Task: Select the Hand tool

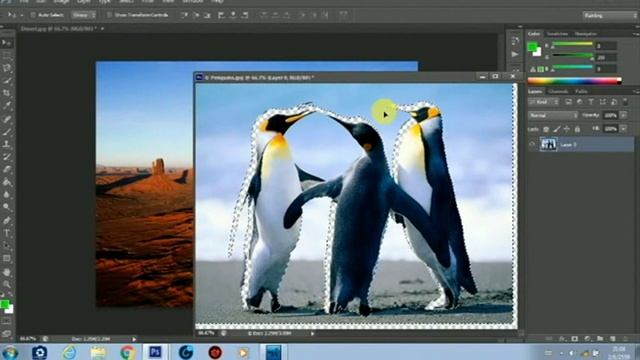Action: click(7, 271)
